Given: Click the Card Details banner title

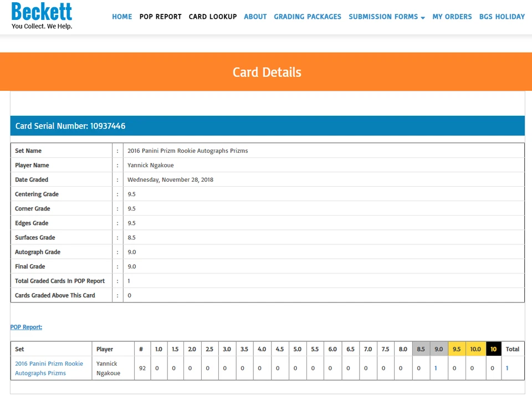Looking at the screenshot, I should tap(267, 72).
